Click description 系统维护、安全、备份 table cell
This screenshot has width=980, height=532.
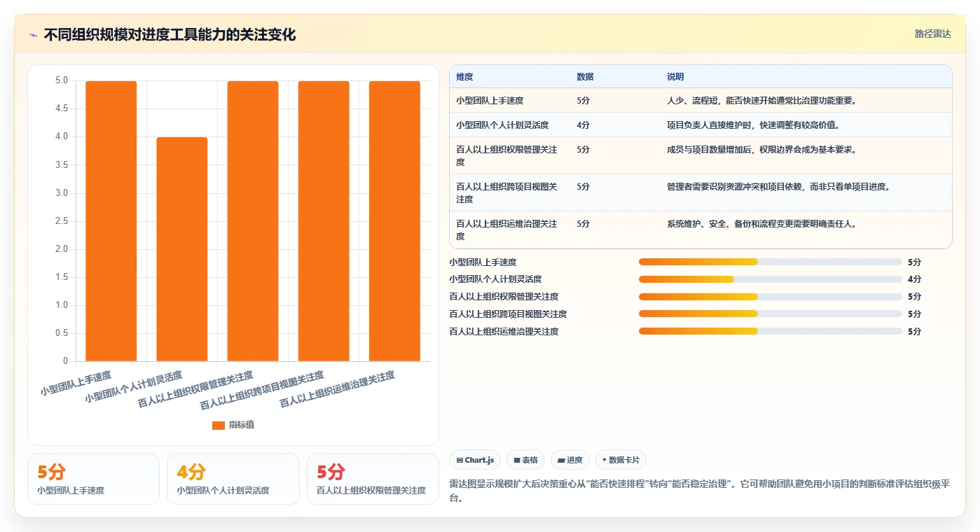[806, 230]
